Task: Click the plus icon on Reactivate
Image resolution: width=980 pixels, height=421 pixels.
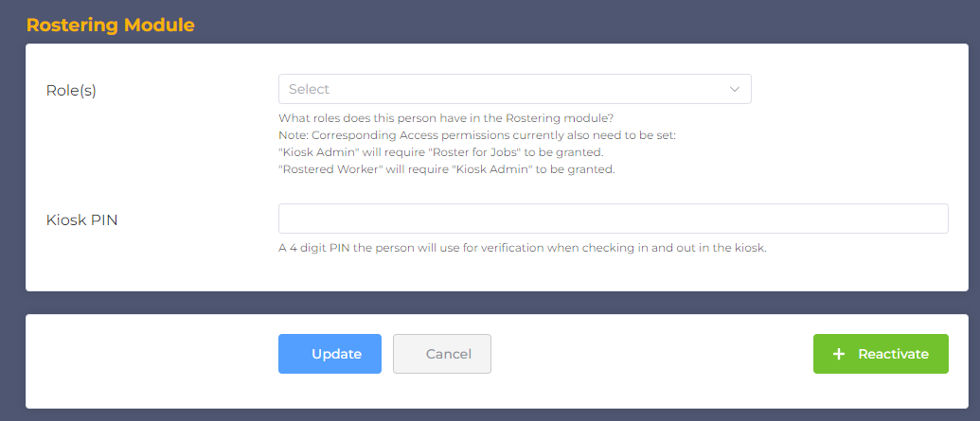Action: pyautogui.click(x=838, y=354)
